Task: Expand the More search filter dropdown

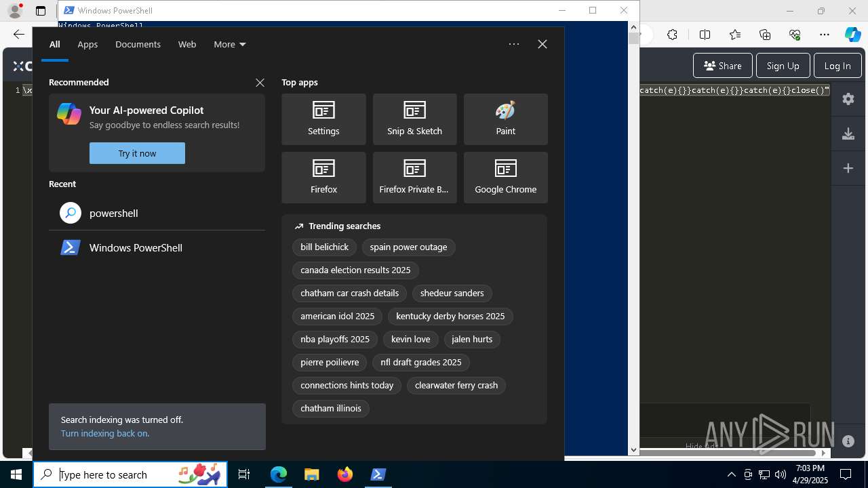Action: click(x=230, y=44)
